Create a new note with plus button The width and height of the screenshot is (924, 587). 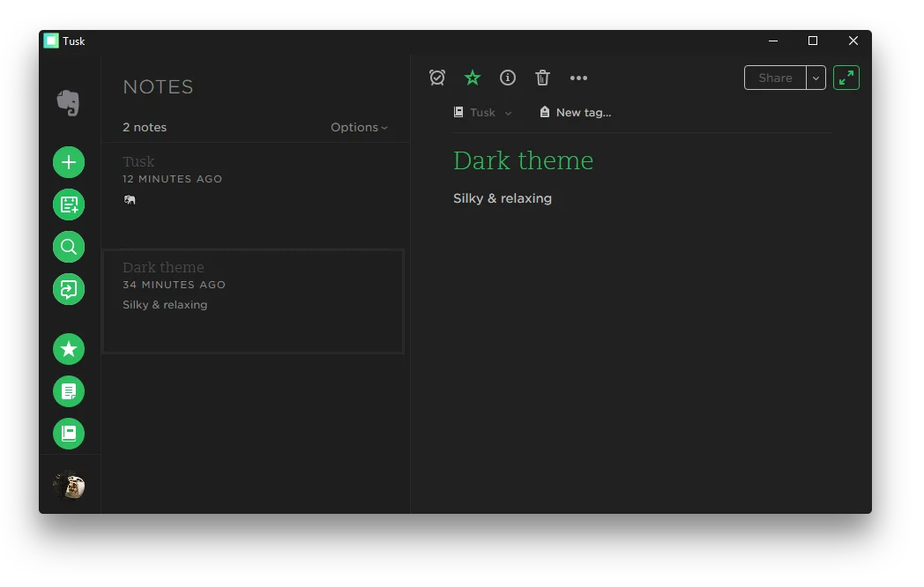(x=69, y=162)
